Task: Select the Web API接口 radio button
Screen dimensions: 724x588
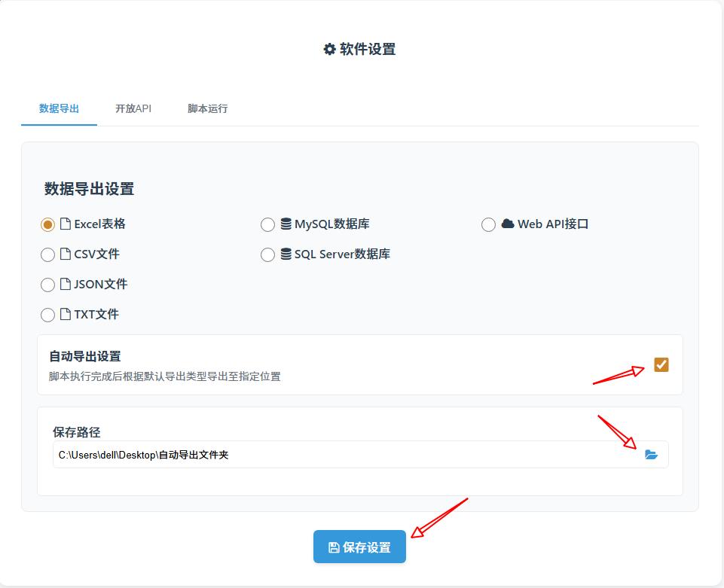Action: coord(488,224)
